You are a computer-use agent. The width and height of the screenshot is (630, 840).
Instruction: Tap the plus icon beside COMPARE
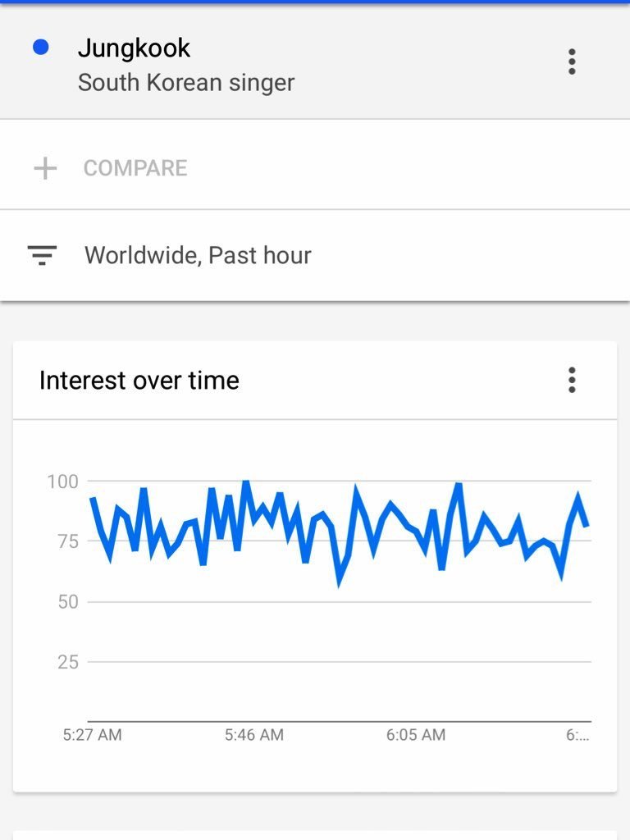pos(45,168)
